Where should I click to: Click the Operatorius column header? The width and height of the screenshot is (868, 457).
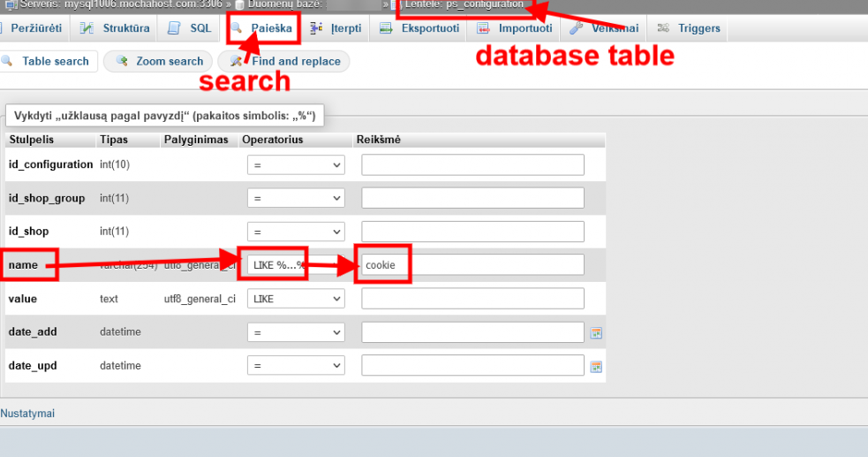(x=272, y=140)
